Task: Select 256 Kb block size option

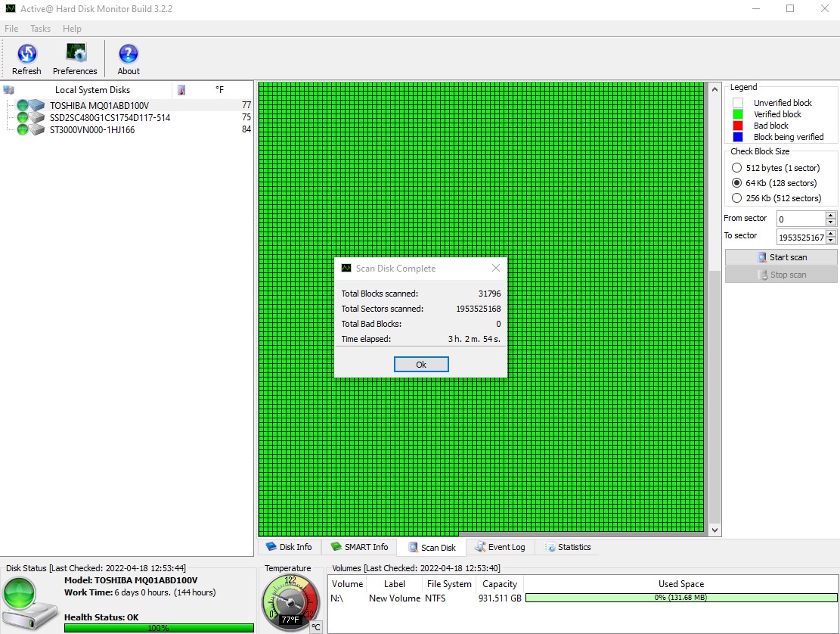Action: pyautogui.click(x=736, y=198)
